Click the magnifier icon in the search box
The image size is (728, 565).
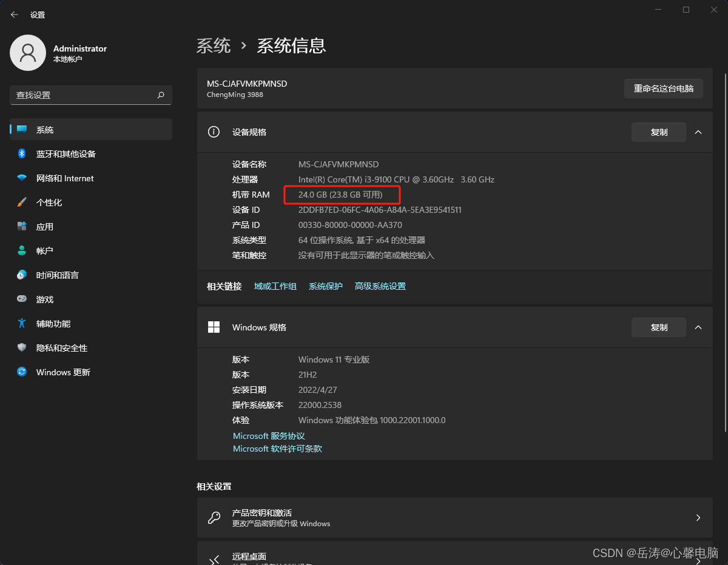[x=161, y=95]
